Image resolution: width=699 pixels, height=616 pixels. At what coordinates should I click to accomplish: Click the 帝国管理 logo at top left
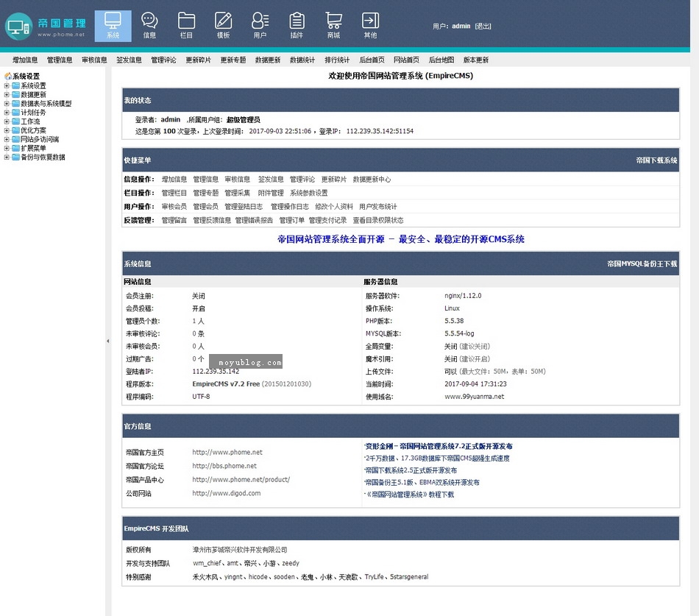[46, 26]
